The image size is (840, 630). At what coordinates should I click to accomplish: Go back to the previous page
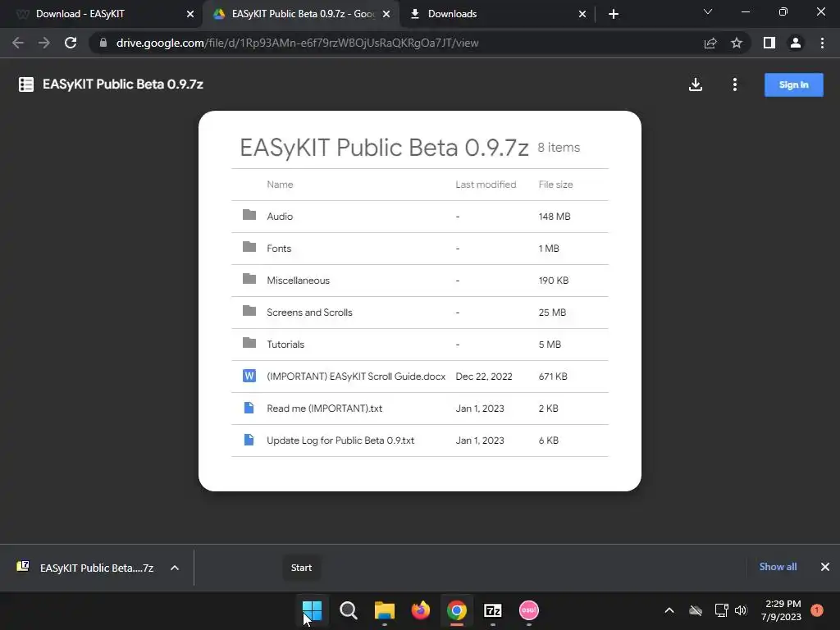18,43
